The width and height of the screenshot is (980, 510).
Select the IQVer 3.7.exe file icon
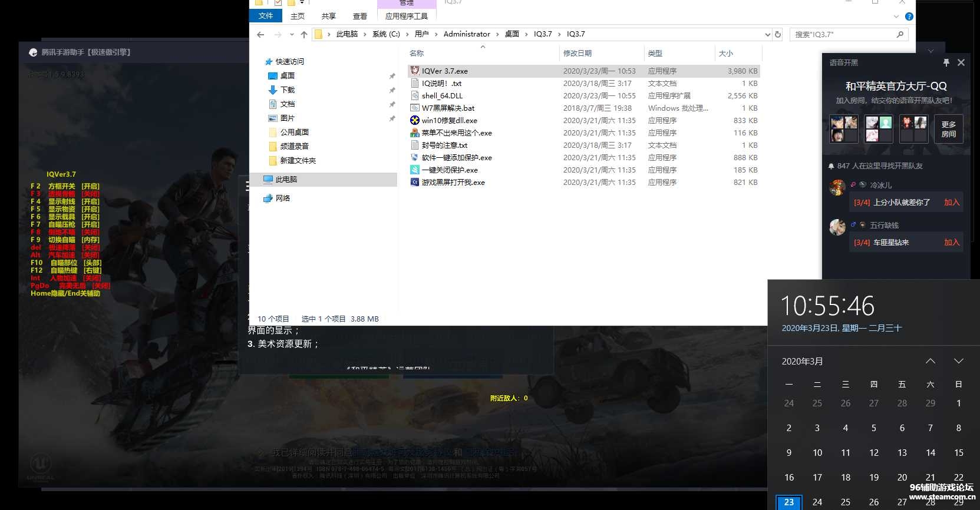point(415,71)
